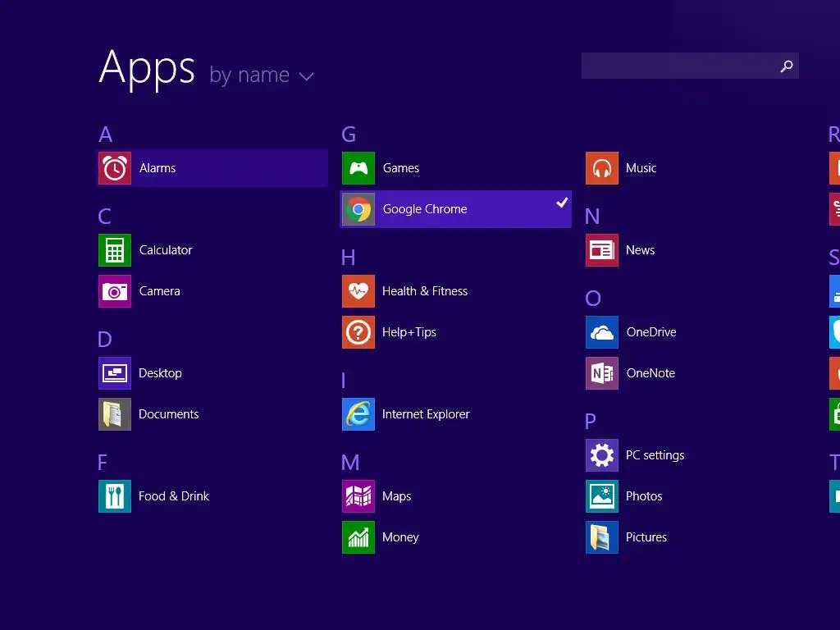
Task: Open the Money chart icon
Action: pyautogui.click(x=358, y=537)
